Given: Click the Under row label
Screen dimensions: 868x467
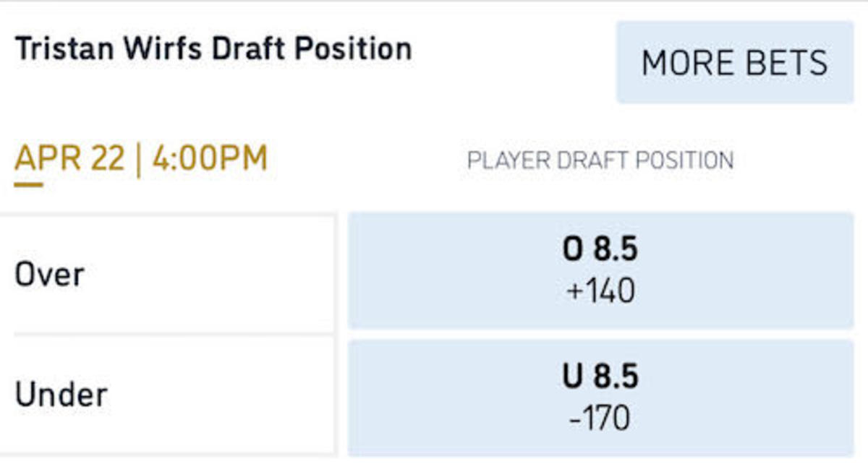Looking at the screenshot, I should tap(61, 395).
